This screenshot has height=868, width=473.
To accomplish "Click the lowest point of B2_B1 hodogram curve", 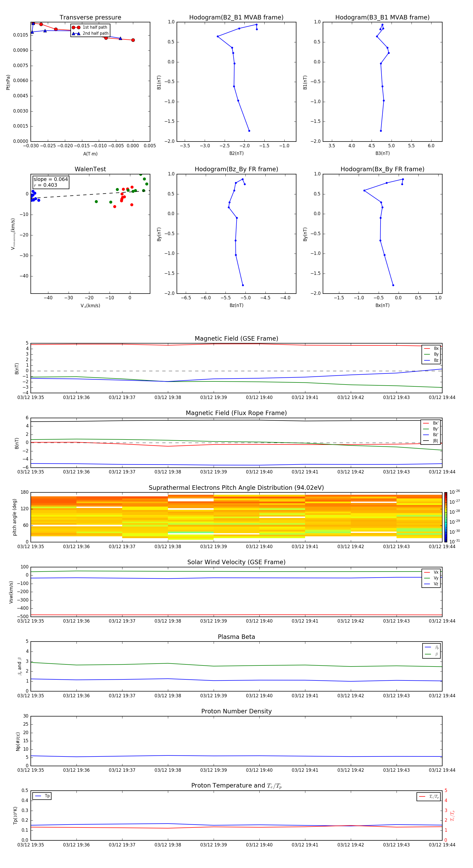I will (x=249, y=131).
